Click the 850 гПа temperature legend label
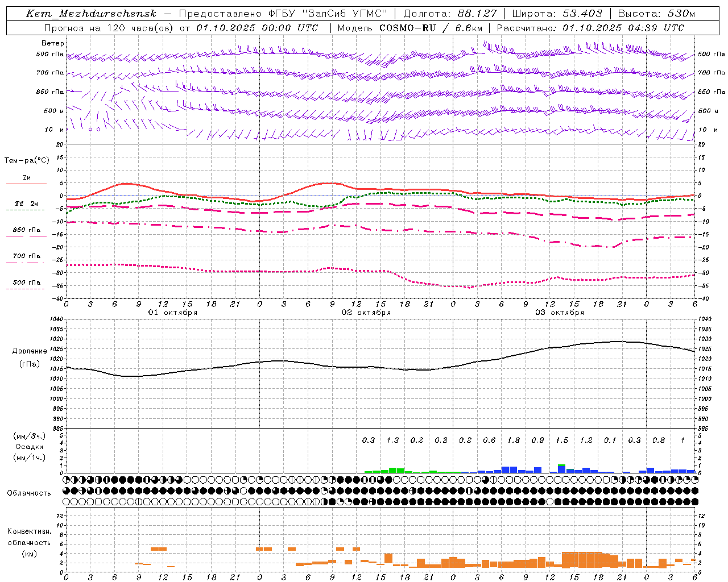Image resolution: width=728 pixels, height=582 pixels. [27, 230]
